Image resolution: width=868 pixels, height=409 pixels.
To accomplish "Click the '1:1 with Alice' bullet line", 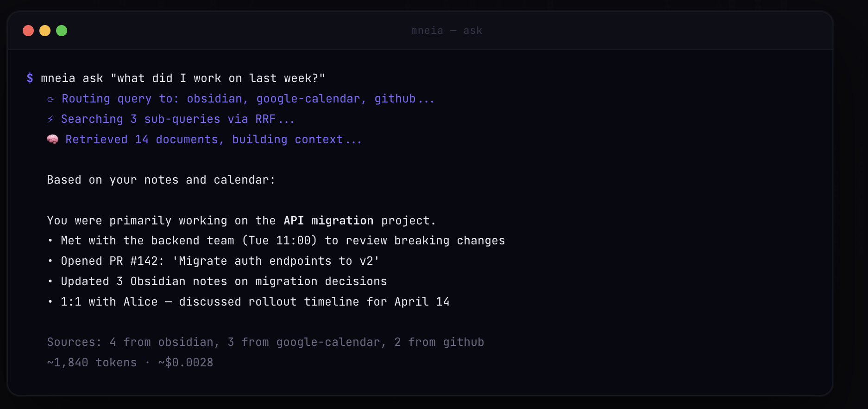I will pos(255,302).
